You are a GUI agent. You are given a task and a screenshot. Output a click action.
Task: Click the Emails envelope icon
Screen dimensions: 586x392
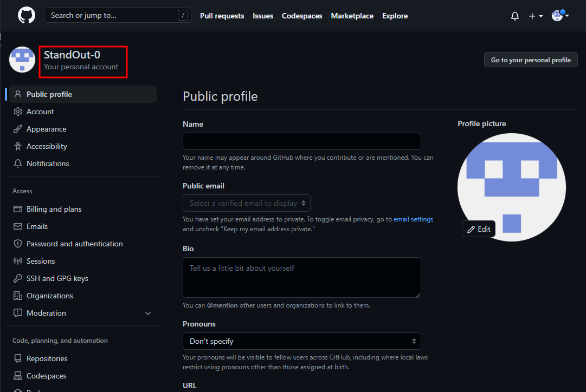tap(17, 226)
